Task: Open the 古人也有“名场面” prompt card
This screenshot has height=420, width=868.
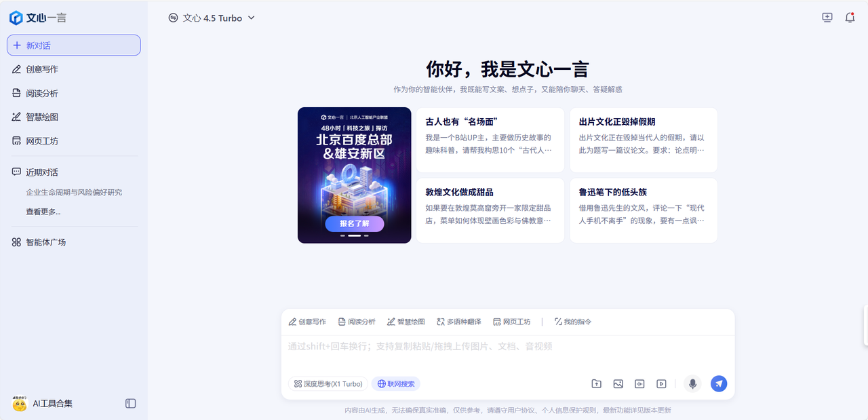Action: 490,140
